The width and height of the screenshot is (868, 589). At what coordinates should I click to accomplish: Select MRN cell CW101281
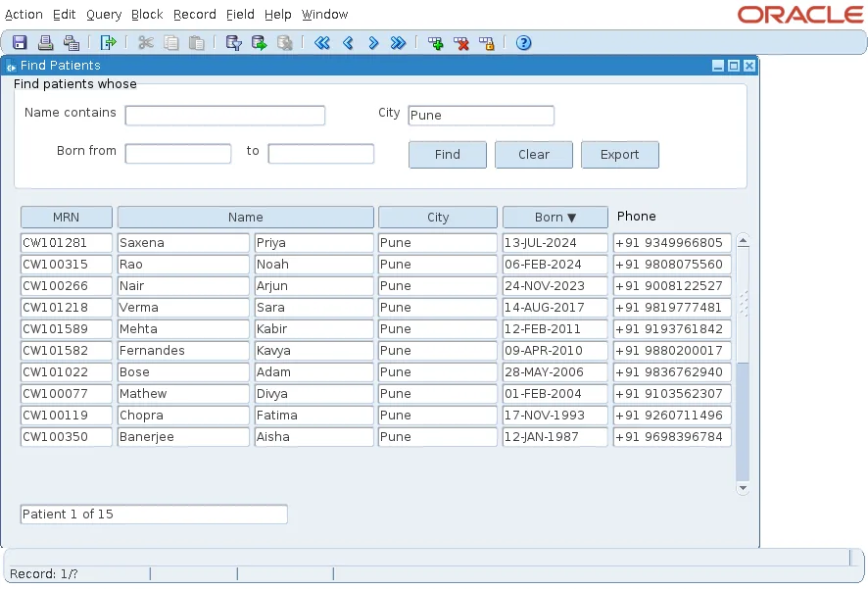pos(67,243)
